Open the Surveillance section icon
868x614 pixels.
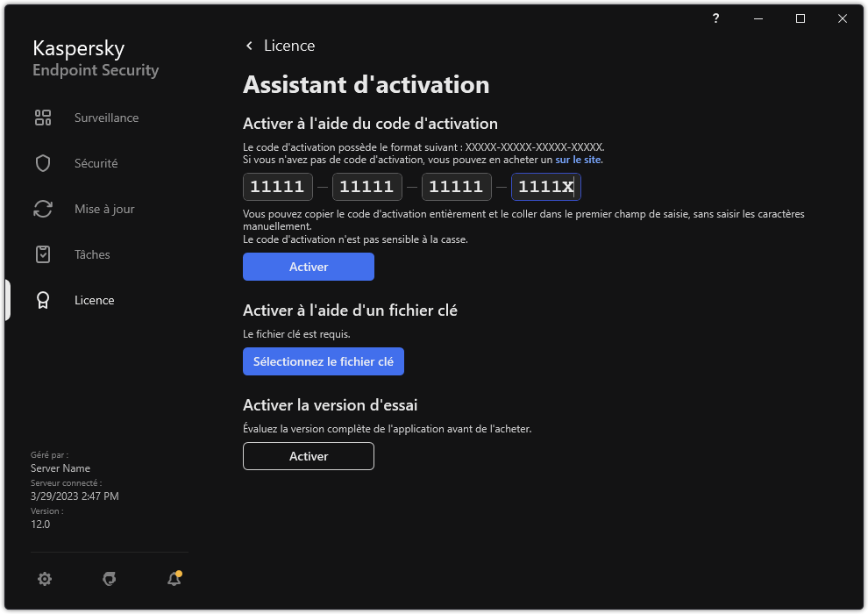pyautogui.click(x=43, y=117)
